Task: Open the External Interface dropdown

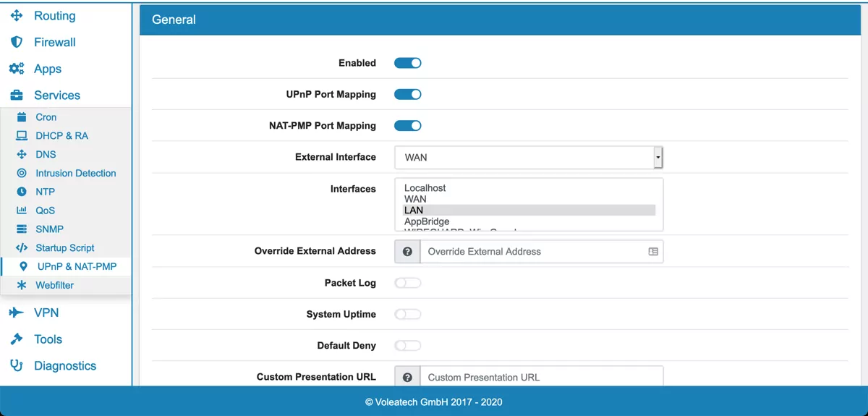Action: point(528,157)
